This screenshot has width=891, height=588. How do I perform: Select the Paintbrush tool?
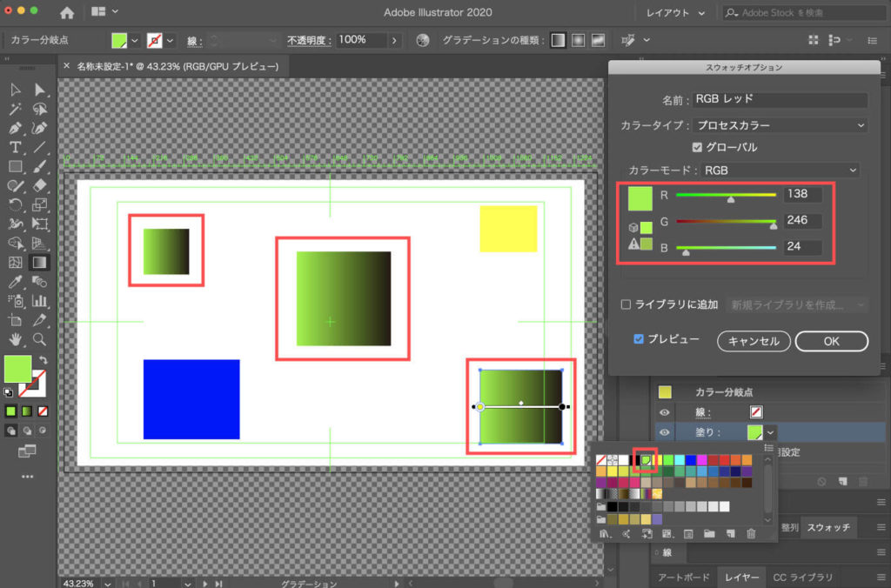[40, 166]
